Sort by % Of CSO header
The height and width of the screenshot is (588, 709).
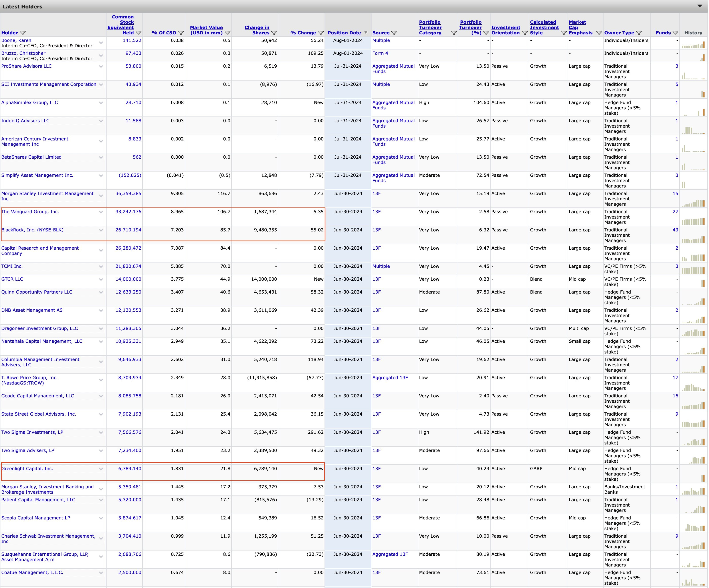pyautogui.click(x=164, y=33)
